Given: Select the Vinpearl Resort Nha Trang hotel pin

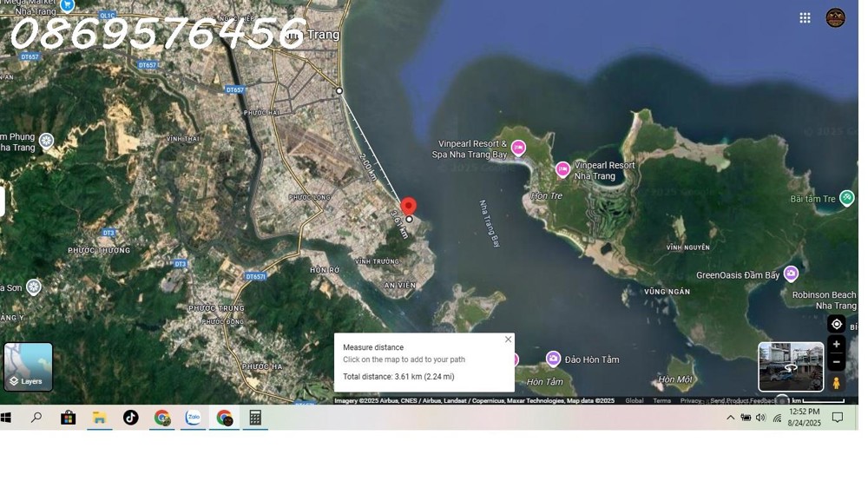Looking at the screenshot, I should [x=562, y=169].
